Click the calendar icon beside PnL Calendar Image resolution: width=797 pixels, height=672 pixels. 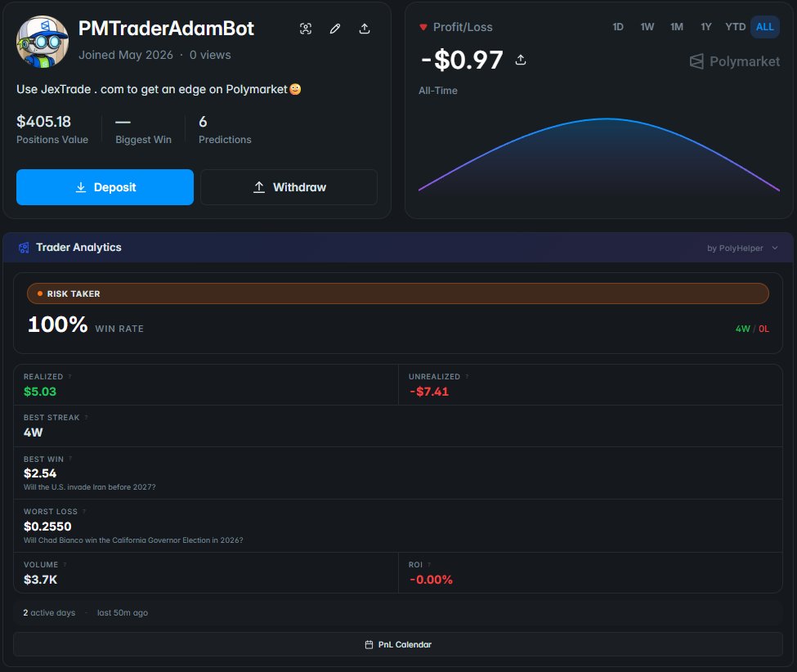coord(369,644)
